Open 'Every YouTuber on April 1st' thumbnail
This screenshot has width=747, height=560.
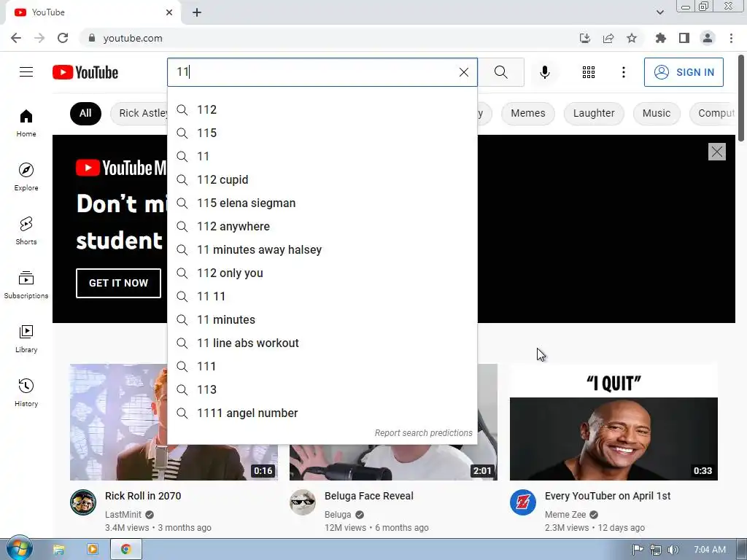pyautogui.click(x=614, y=422)
